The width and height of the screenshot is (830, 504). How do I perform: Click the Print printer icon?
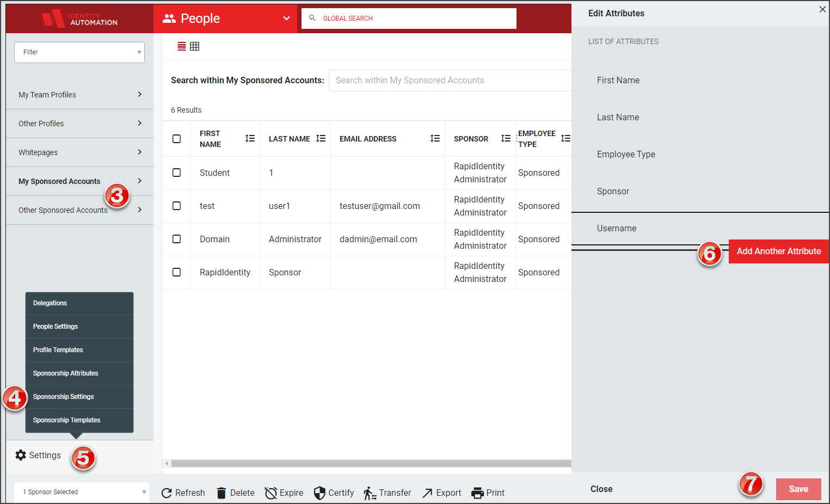pyautogui.click(x=477, y=493)
